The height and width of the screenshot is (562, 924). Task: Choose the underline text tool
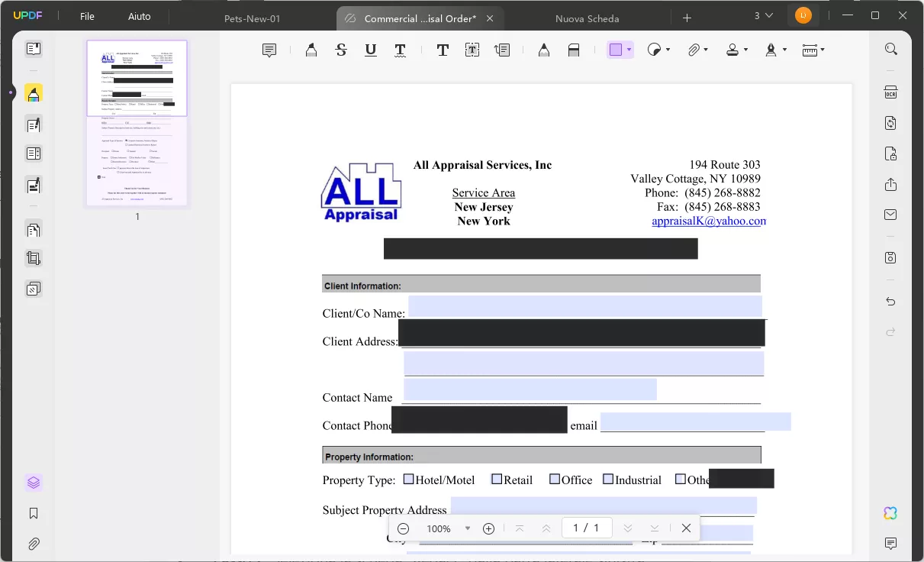coord(371,50)
